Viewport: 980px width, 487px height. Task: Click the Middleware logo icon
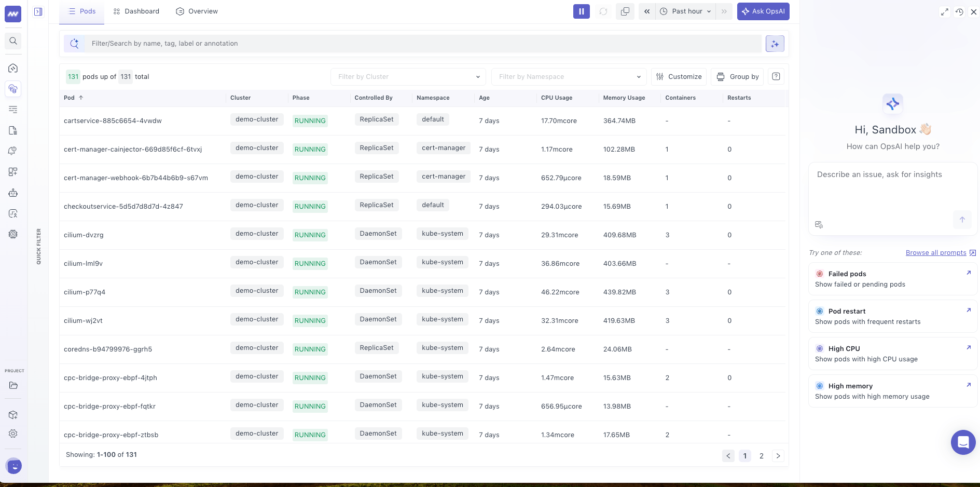tap(13, 14)
